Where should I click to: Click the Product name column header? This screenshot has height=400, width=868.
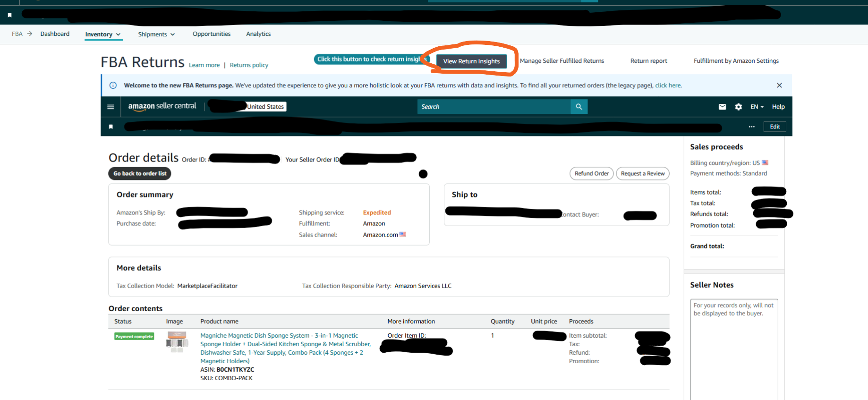(x=219, y=321)
